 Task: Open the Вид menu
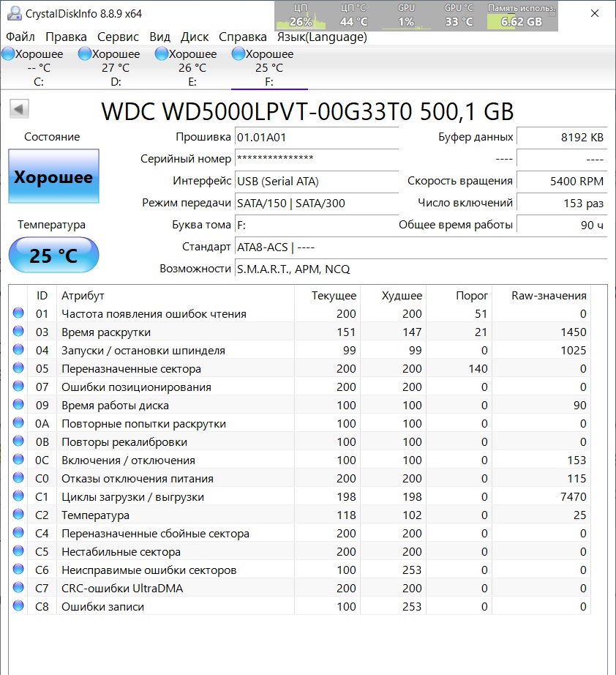coord(159,37)
